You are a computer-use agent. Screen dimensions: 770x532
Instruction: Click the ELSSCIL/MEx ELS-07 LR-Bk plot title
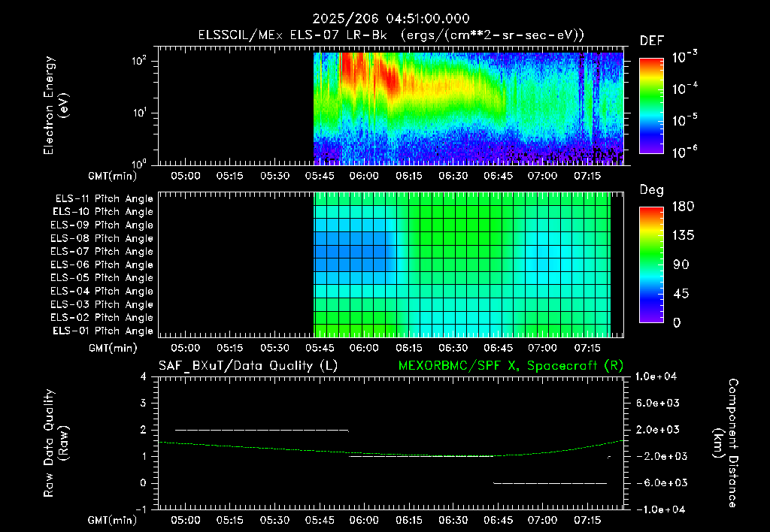tap(391, 35)
